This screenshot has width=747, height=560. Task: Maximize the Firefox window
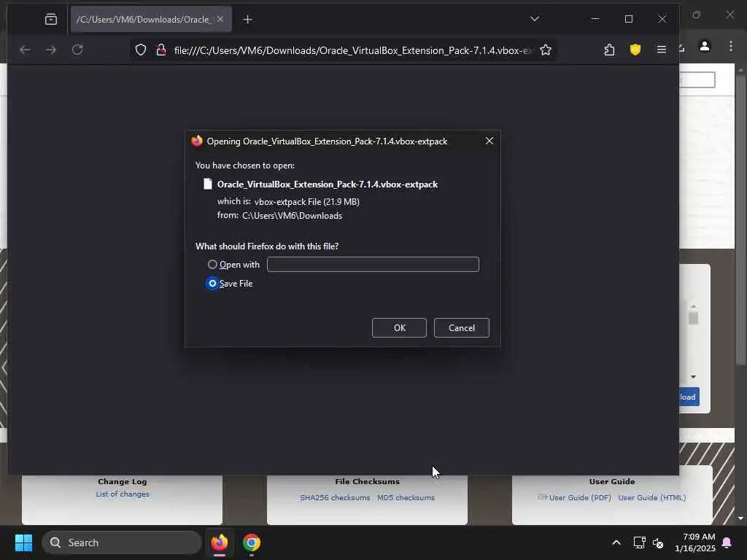(x=629, y=19)
